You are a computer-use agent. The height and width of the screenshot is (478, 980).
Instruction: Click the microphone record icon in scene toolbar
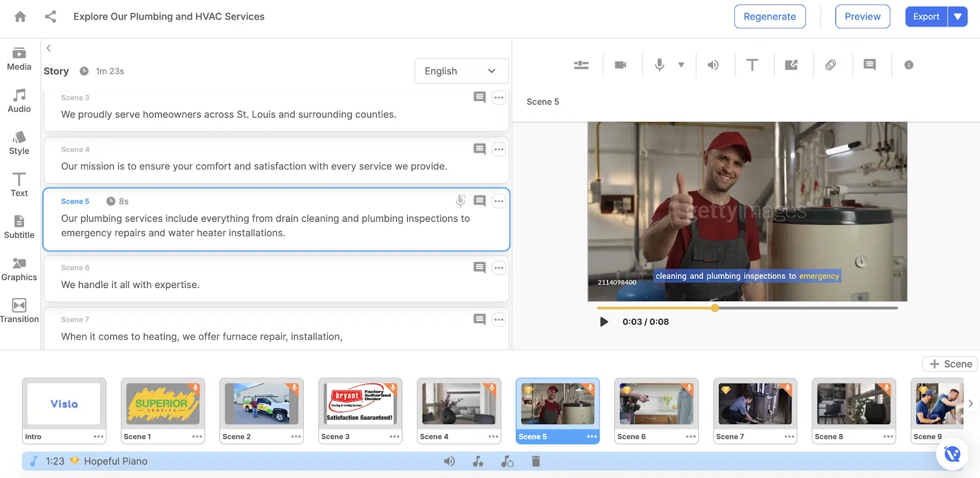coord(660,65)
